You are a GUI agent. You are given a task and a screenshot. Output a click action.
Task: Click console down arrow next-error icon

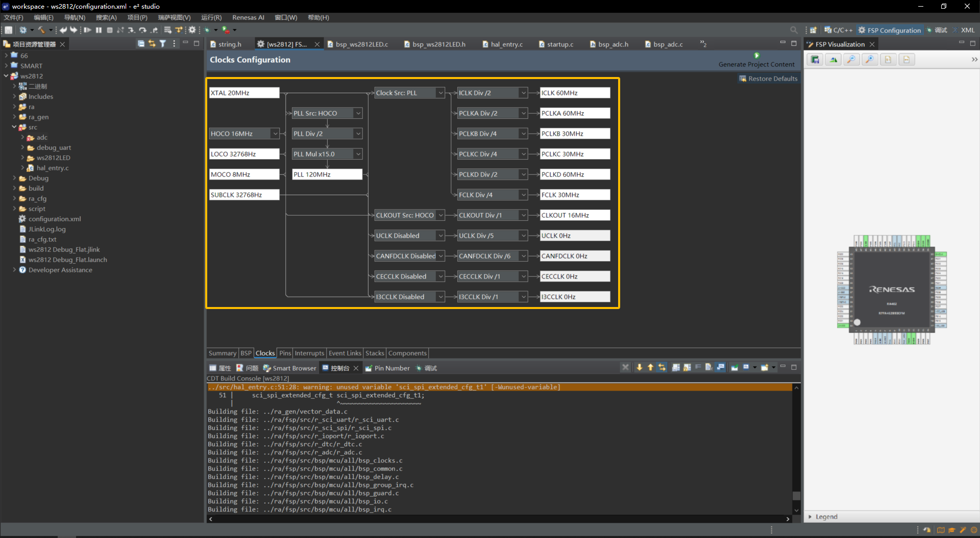click(640, 367)
